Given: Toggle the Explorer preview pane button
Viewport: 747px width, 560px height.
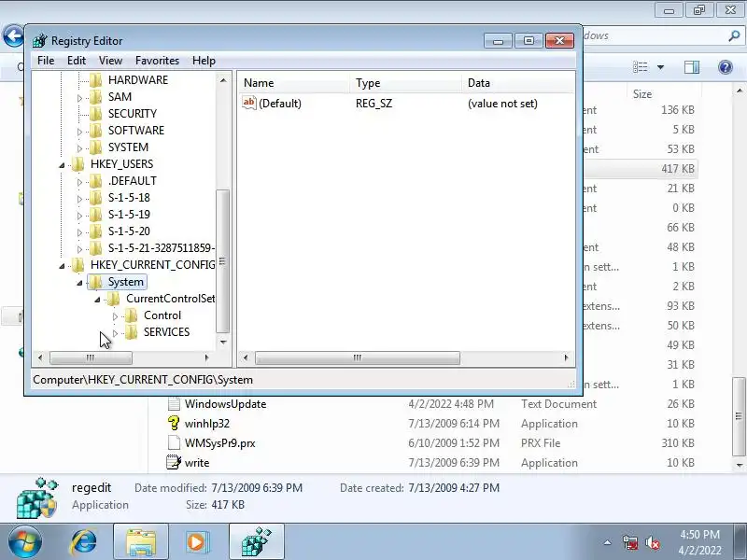Looking at the screenshot, I should [692, 67].
